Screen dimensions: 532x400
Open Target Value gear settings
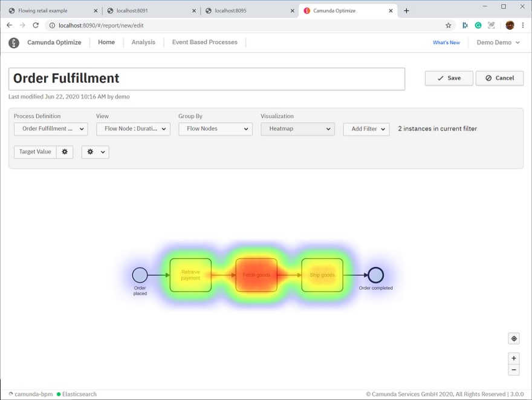click(65, 152)
